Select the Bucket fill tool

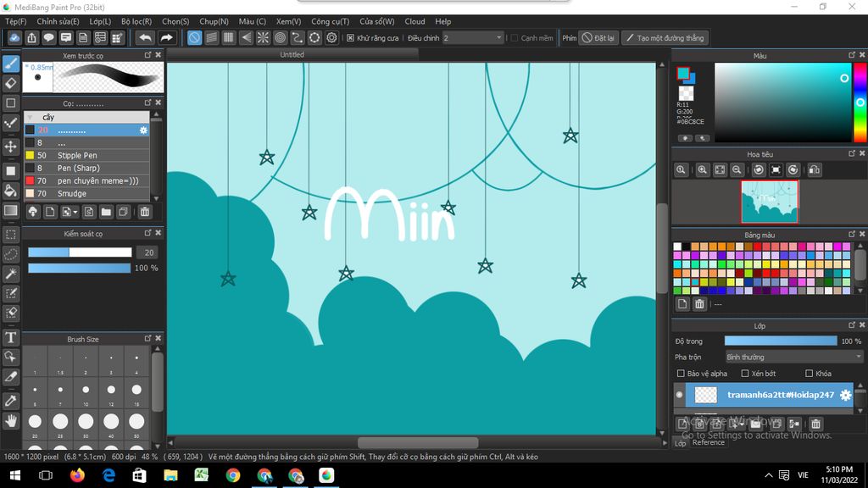pyautogui.click(x=10, y=191)
